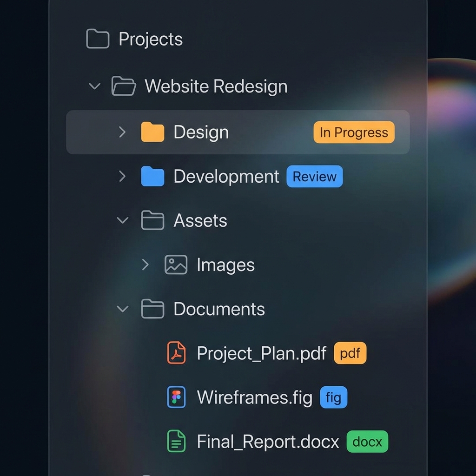This screenshot has width=476, height=476.
Task: Open the Wireframes.fig file name
Action: click(254, 398)
